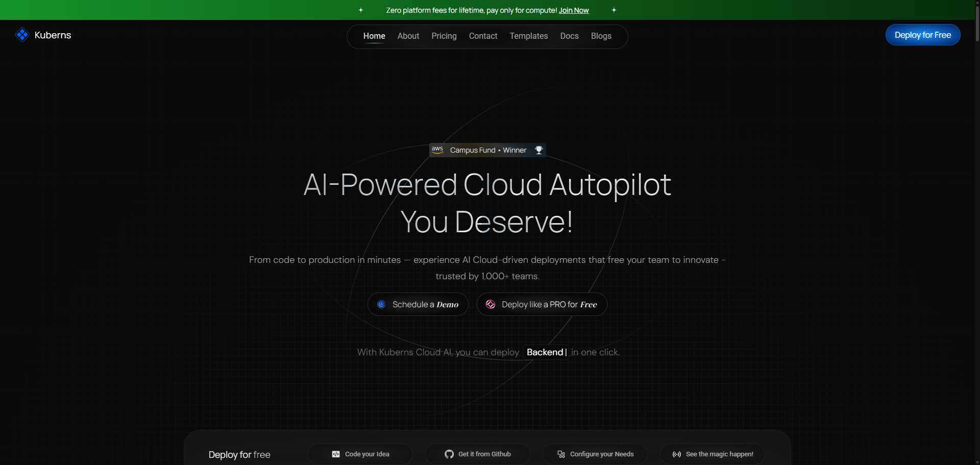Click the Kuberns diamond logo icon
Image resolution: width=980 pixels, height=465 pixels.
(22, 35)
